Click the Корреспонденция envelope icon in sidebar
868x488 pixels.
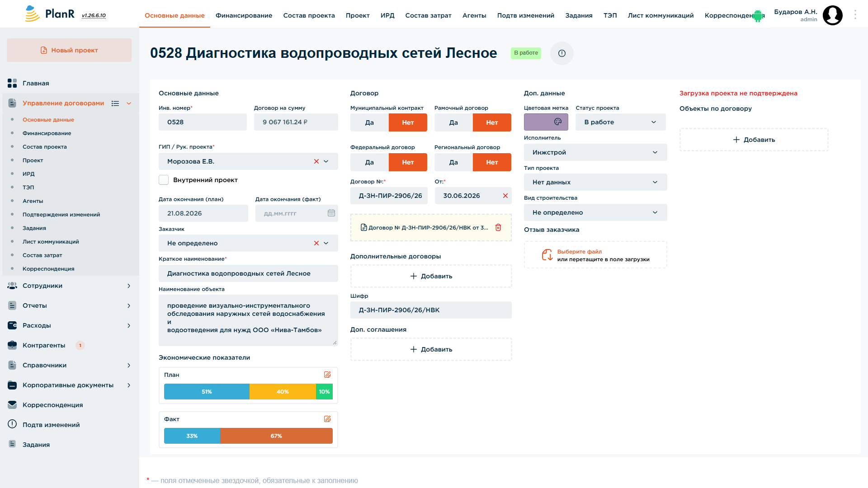tap(12, 405)
